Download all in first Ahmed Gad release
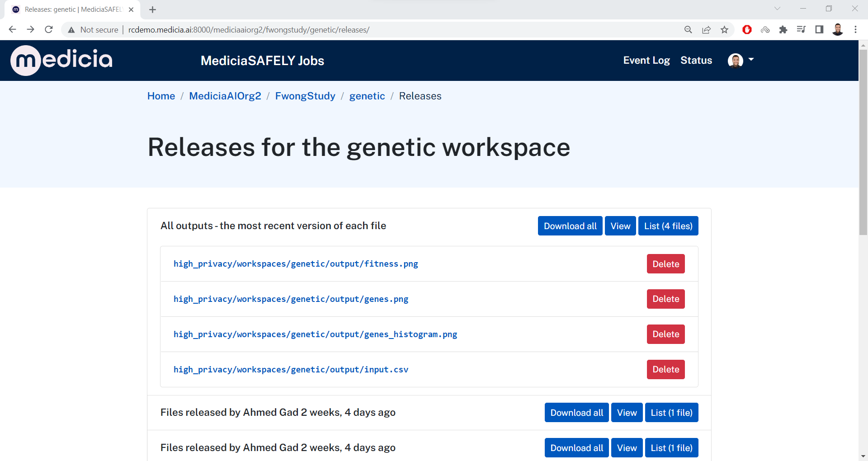 click(576, 413)
